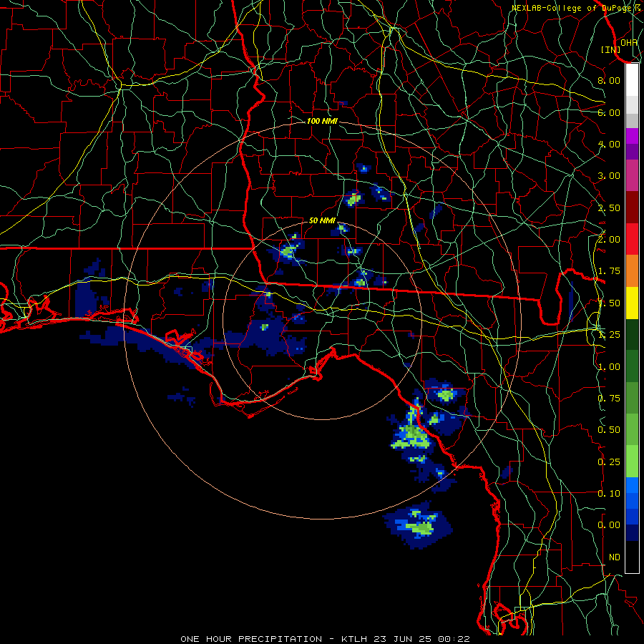Click the ND legend label
Viewport: 644px width, 644px height.
615,557
